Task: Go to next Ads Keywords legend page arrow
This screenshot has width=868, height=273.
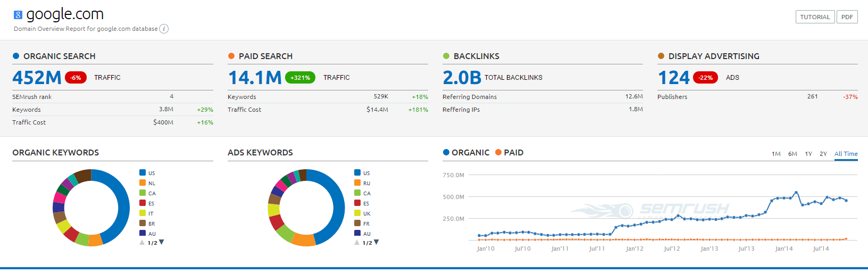Action: (377, 242)
